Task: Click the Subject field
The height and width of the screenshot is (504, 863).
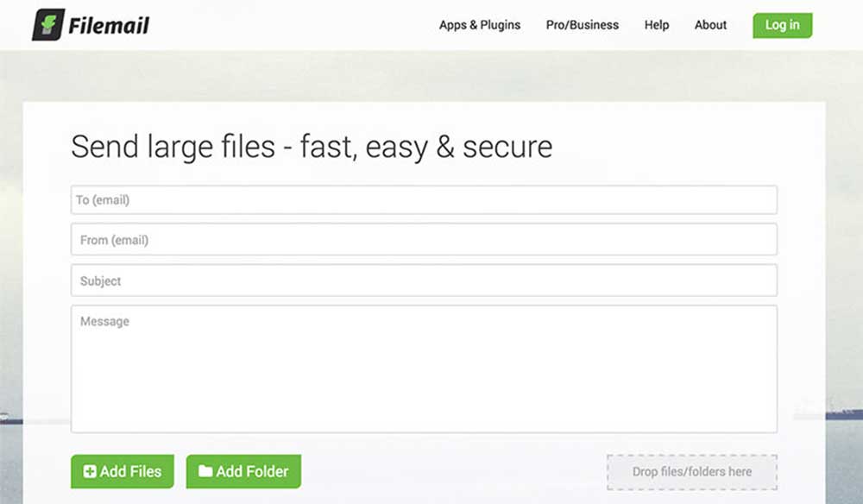Action: (x=423, y=280)
